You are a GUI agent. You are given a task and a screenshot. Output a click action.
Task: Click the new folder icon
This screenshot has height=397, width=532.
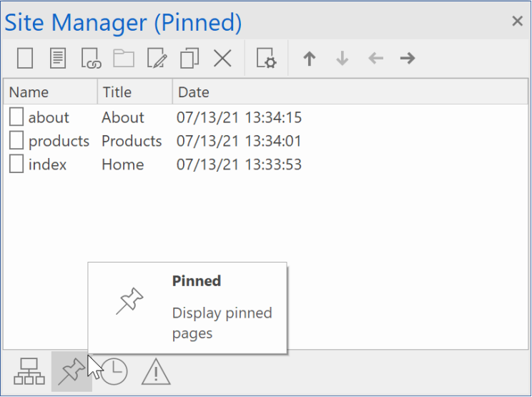pyautogui.click(x=124, y=59)
